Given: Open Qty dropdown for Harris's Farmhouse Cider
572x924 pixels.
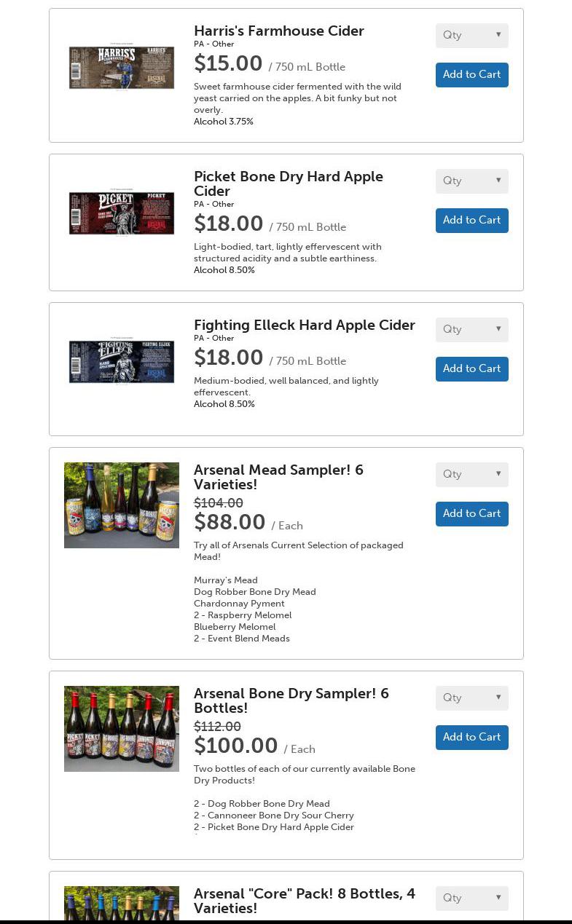Looking at the screenshot, I should click(471, 36).
